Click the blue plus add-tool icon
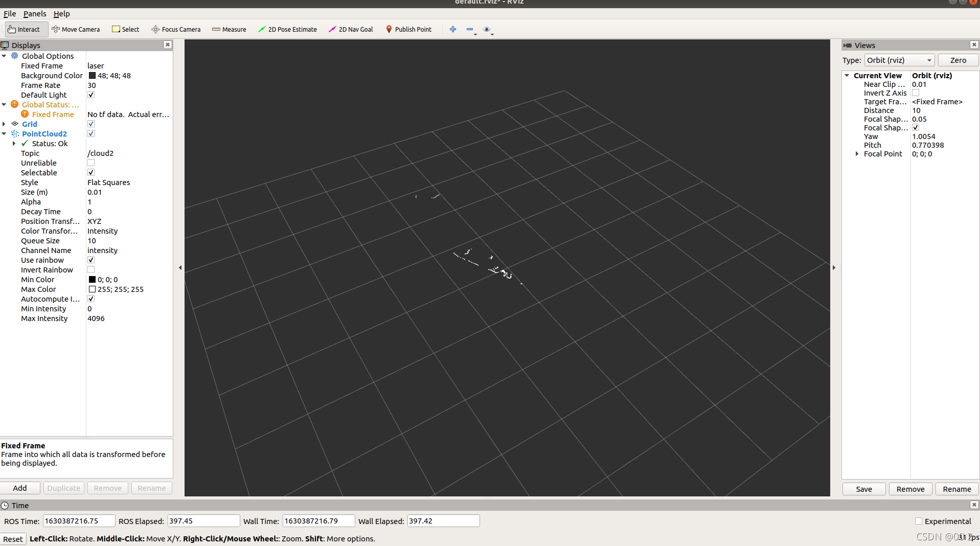The image size is (980, 546). [x=453, y=29]
